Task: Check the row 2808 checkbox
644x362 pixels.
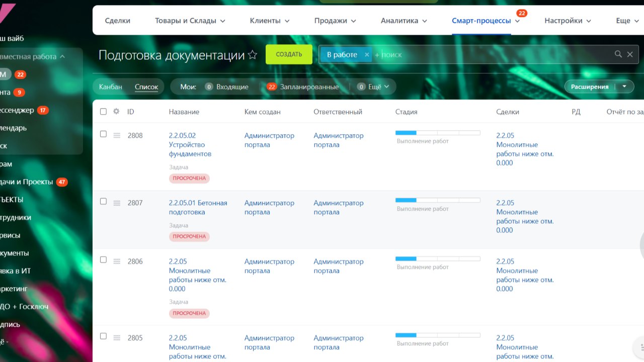Action: tap(103, 134)
